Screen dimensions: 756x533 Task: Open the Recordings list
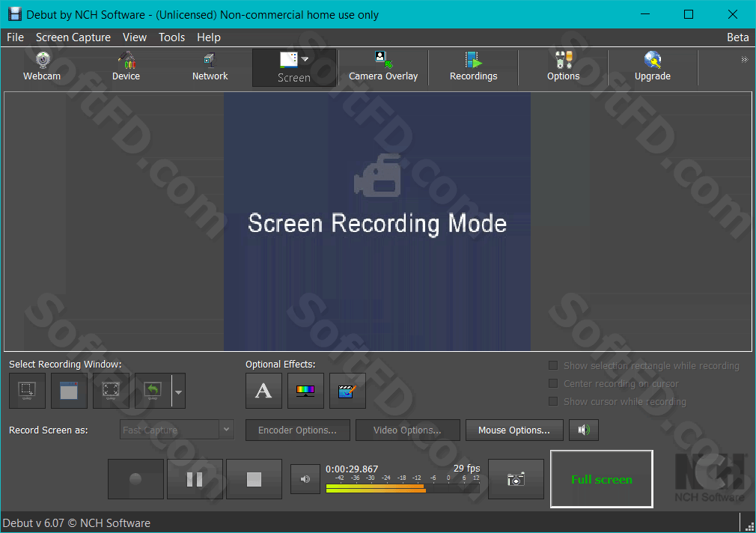474,67
